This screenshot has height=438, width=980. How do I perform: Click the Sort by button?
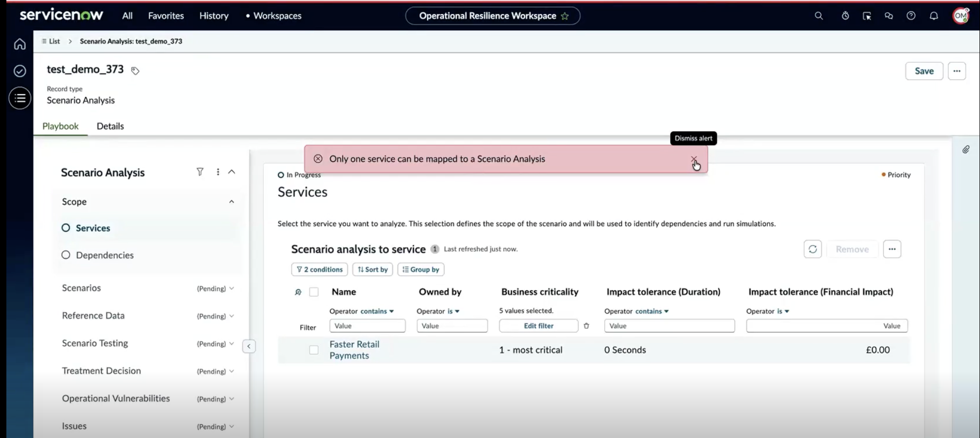[x=372, y=269]
